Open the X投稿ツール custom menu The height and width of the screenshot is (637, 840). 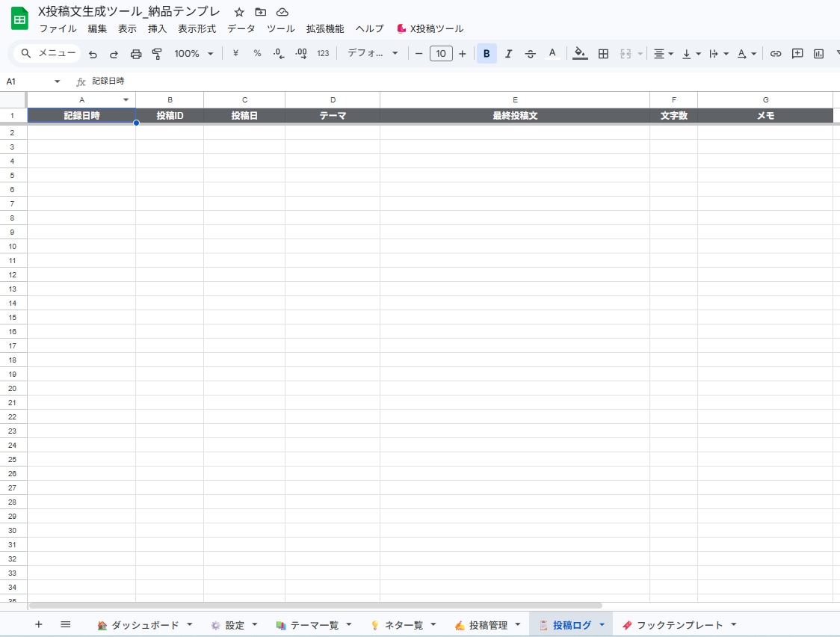[430, 29]
